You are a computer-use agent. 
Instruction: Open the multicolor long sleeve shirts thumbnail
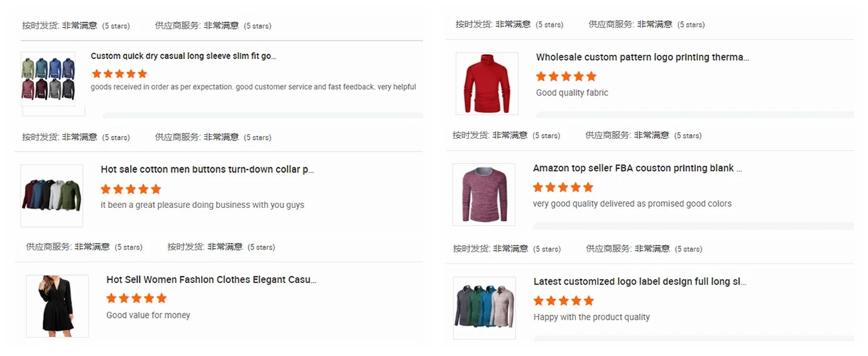coord(48,78)
